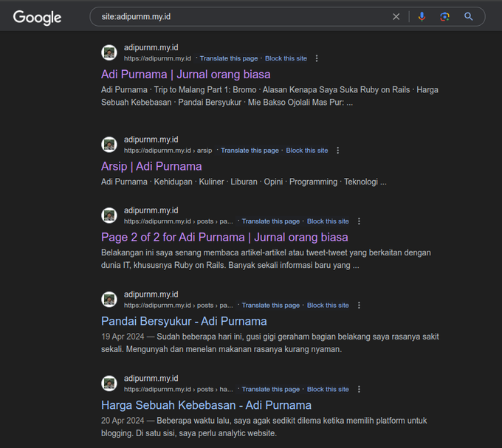Block this site on Page 2 of 2 result
The height and width of the screenshot is (448, 502).
click(x=328, y=221)
